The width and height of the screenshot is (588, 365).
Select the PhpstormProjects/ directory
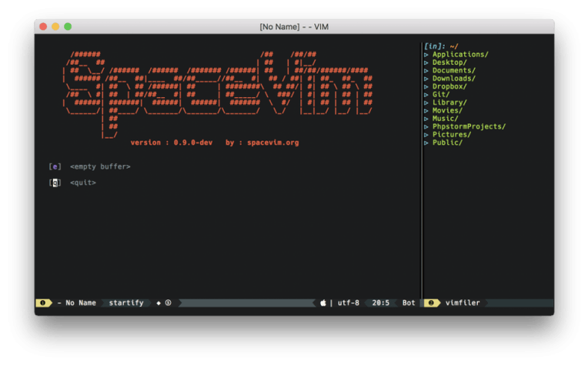[x=469, y=127]
